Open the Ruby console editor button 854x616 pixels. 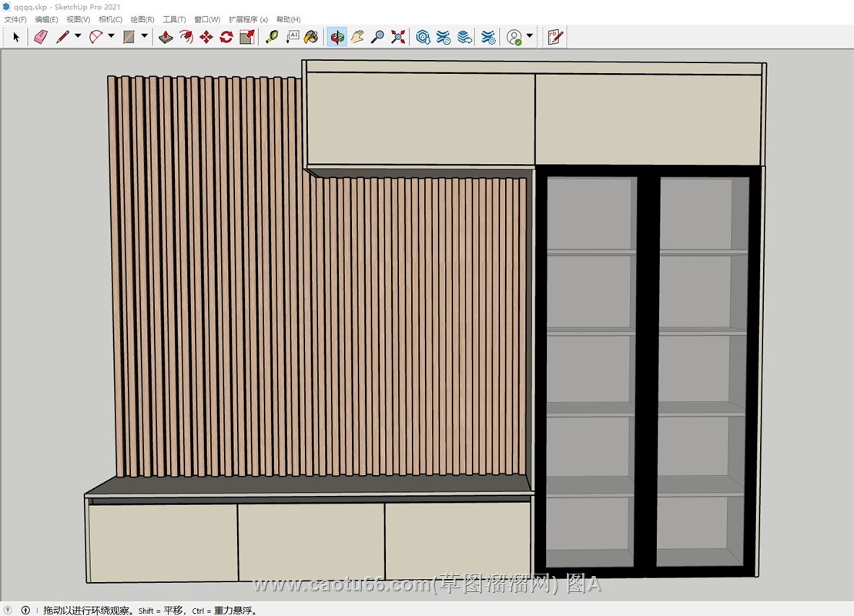pos(554,36)
